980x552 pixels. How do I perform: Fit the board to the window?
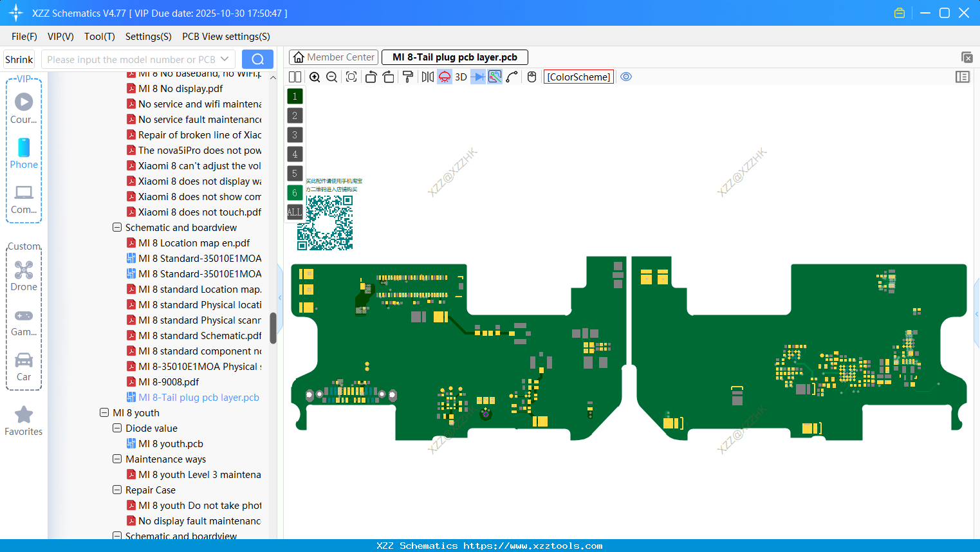point(351,77)
